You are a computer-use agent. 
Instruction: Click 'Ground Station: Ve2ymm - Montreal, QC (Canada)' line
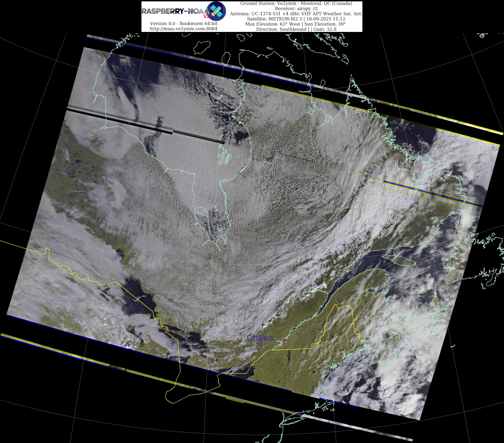(296, 3)
